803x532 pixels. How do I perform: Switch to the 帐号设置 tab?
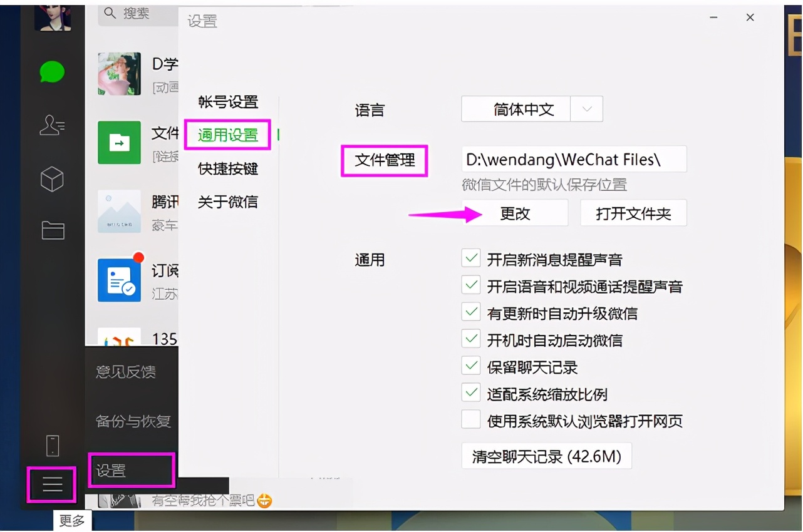coord(227,103)
